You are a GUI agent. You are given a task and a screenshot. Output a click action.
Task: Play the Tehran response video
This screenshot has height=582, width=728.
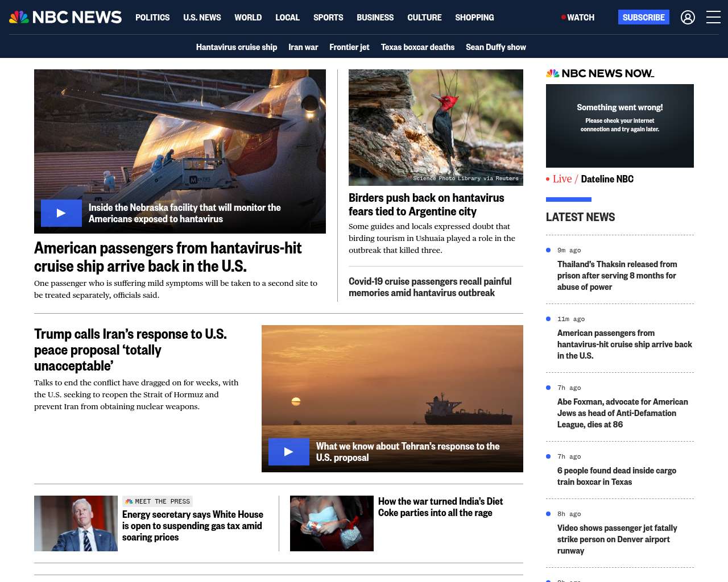(x=289, y=452)
